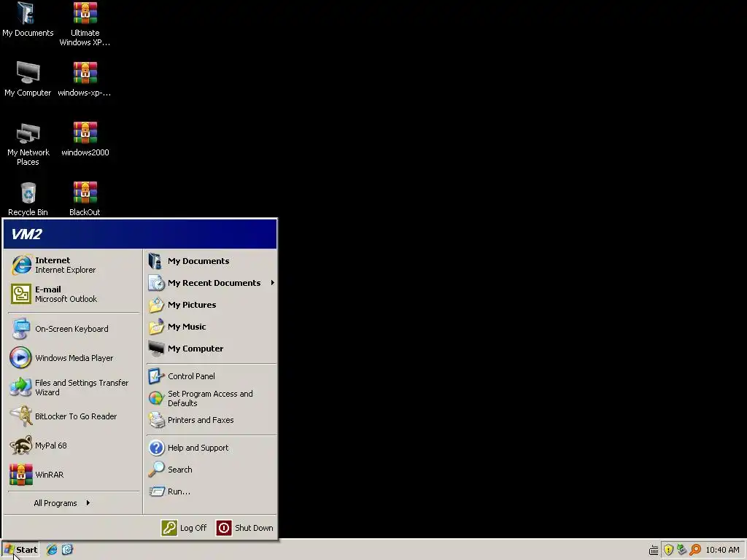Image resolution: width=747 pixels, height=560 pixels.
Task: Open Printers and Faxes
Action: 212,420
